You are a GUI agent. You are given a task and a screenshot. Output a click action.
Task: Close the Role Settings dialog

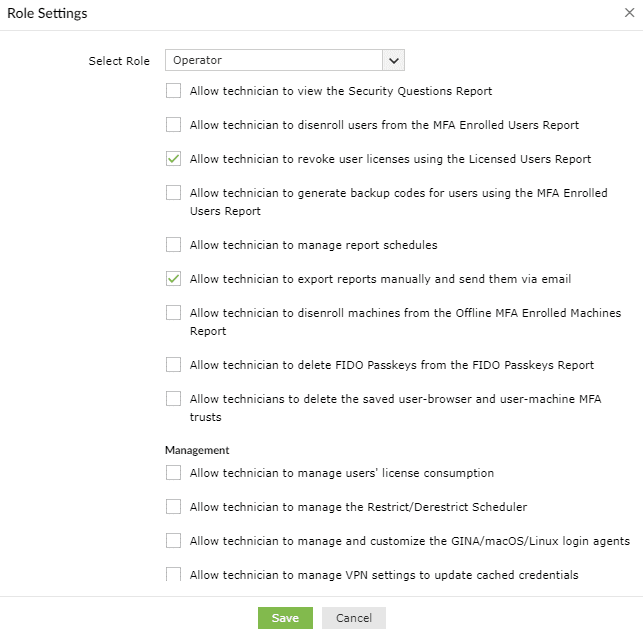click(627, 14)
